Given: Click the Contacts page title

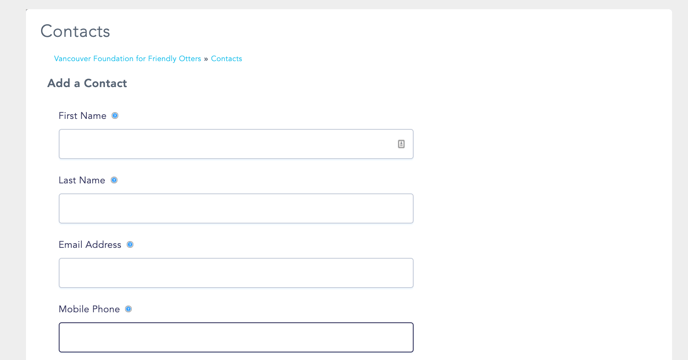Looking at the screenshot, I should pos(75,31).
